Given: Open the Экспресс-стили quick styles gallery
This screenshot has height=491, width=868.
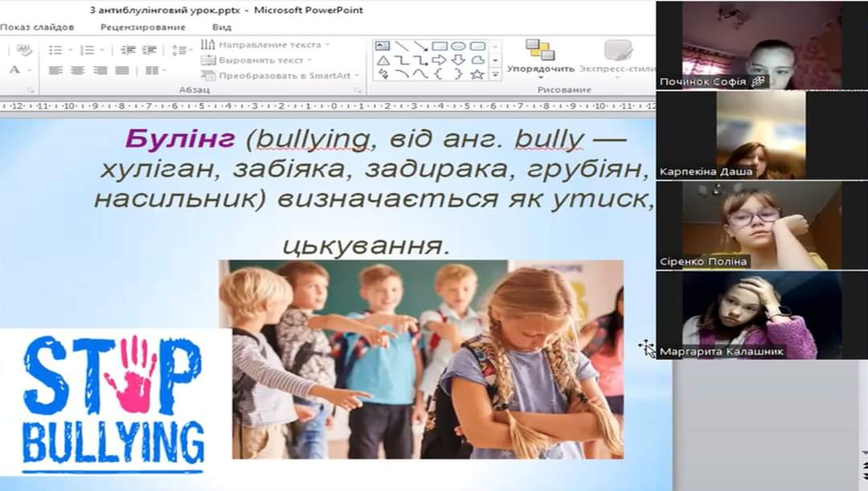Looking at the screenshot, I should [x=617, y=58].
